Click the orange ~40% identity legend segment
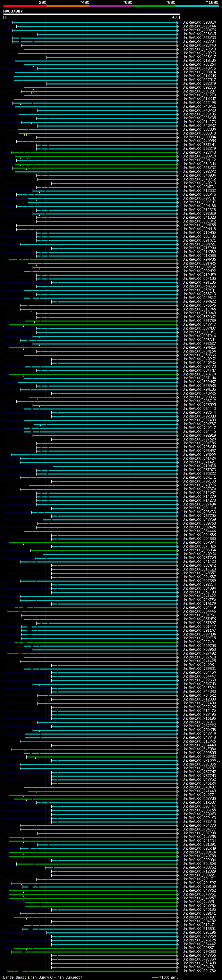Image resolution: width=222 pixels, height=980 pixels. (68, 6)
